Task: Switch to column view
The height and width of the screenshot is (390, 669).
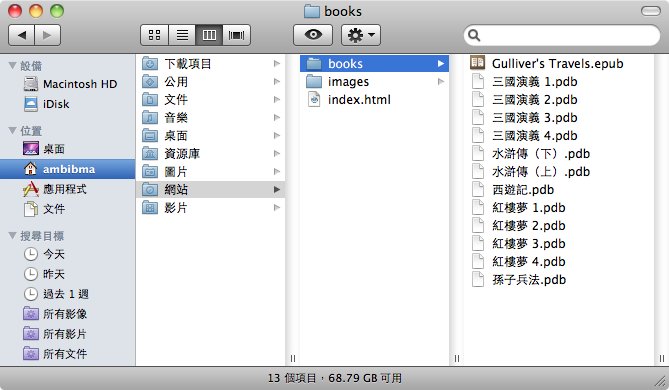Action: (209, 35)
